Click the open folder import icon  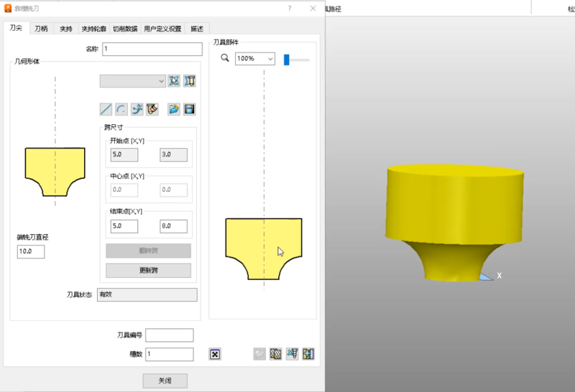174,109
